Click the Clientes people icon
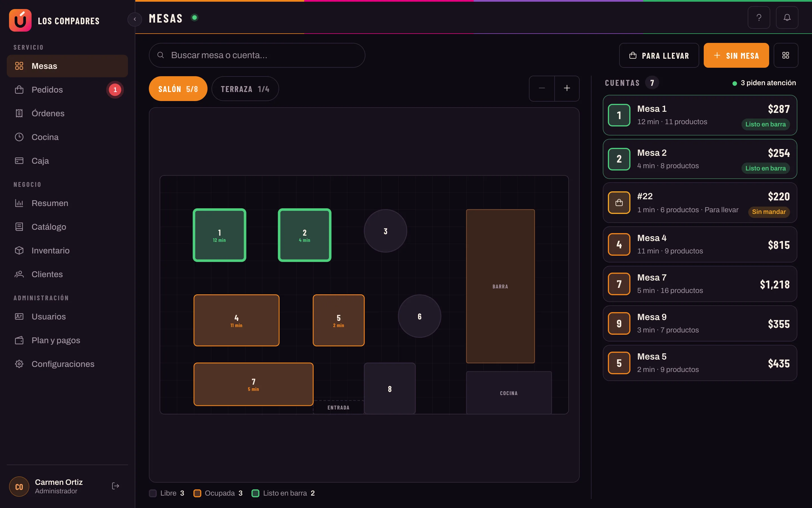The width and height of the screenshot is (812, 508). coord(19,274)
